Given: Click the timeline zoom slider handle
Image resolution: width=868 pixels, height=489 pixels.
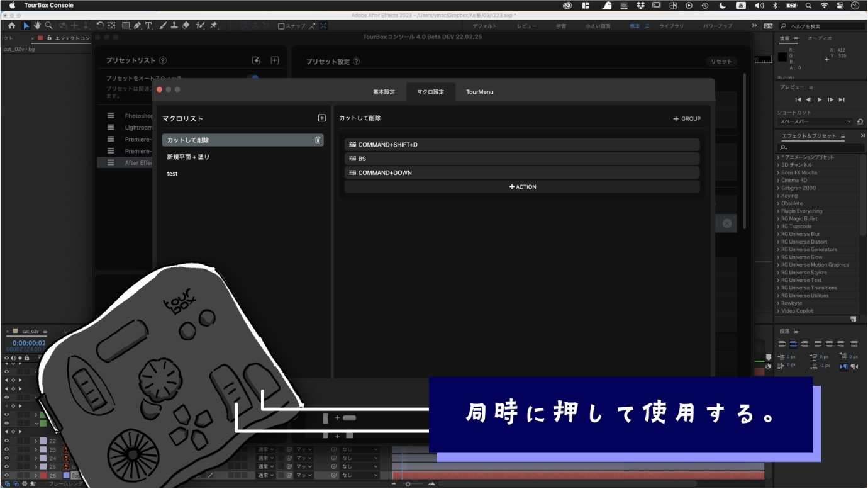Looking at the screenshot, I should [408, 484].
